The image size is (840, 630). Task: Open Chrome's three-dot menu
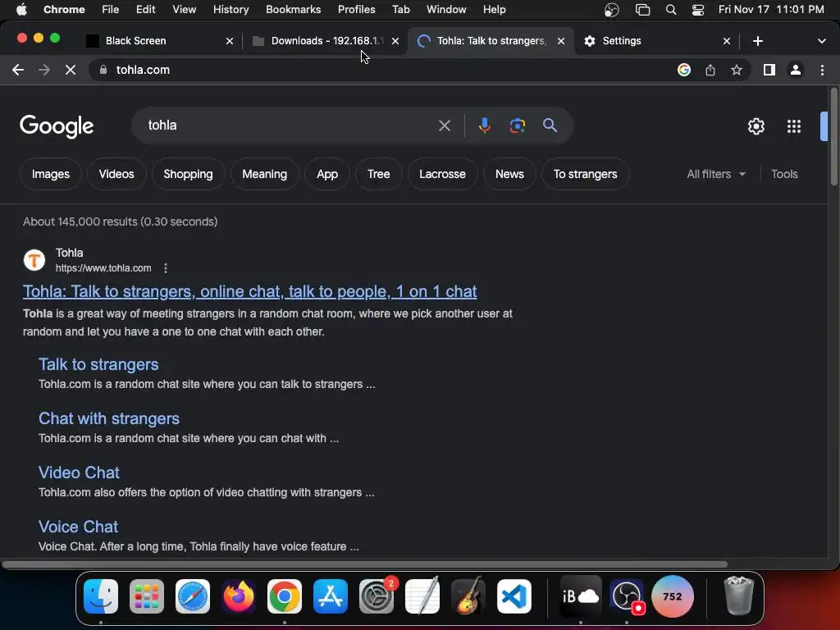pyautogui.click(x=822, y=70)
